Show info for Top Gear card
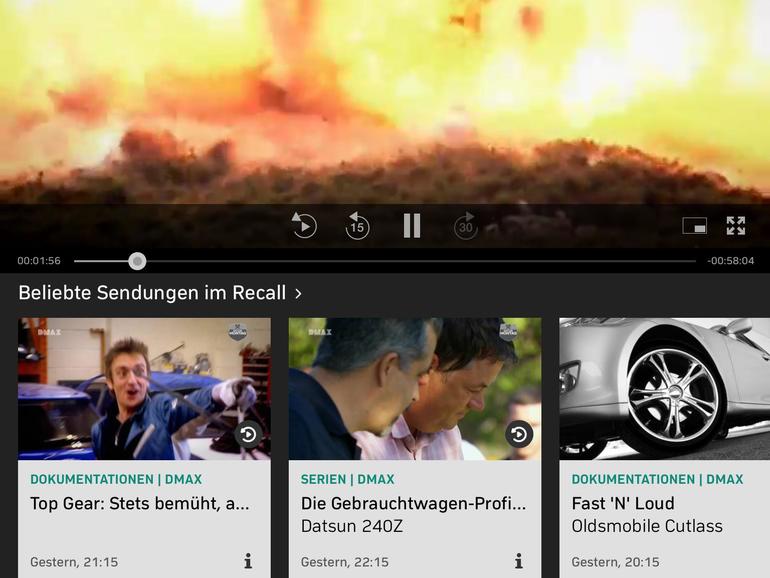Viewport: 770px width, 578px height. [x=248, y=561]
